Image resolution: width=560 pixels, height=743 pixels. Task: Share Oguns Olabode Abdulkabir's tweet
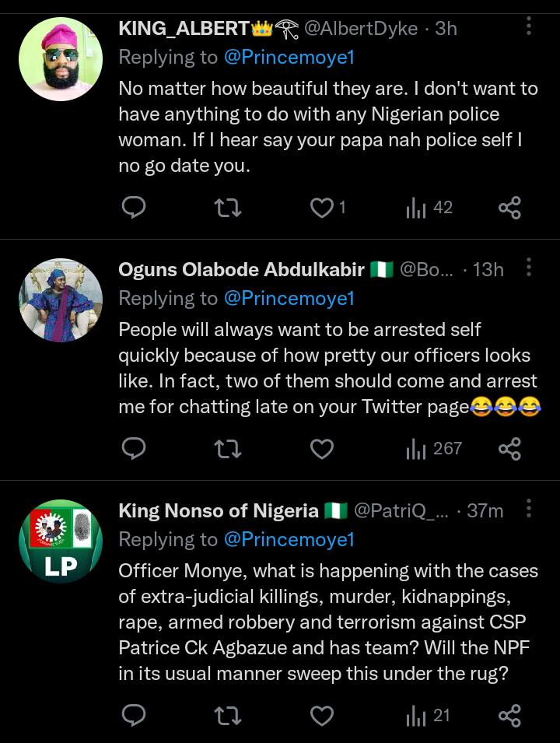click(509, 449)
